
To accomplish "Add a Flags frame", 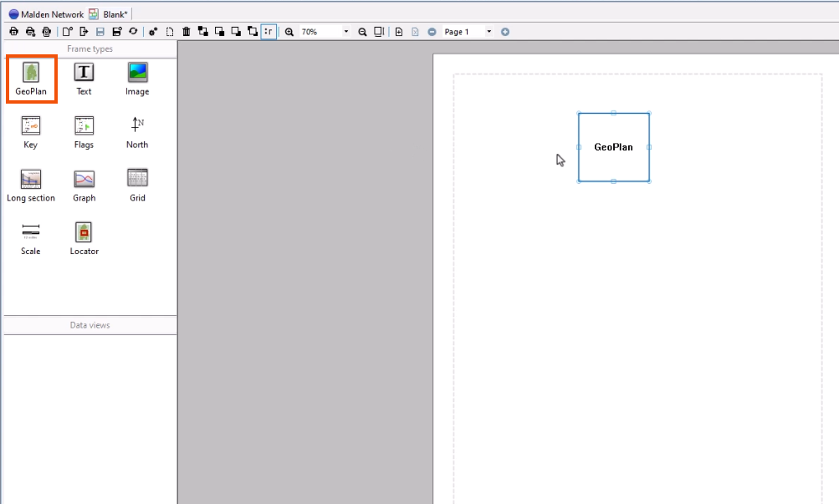I will (84, 130).
